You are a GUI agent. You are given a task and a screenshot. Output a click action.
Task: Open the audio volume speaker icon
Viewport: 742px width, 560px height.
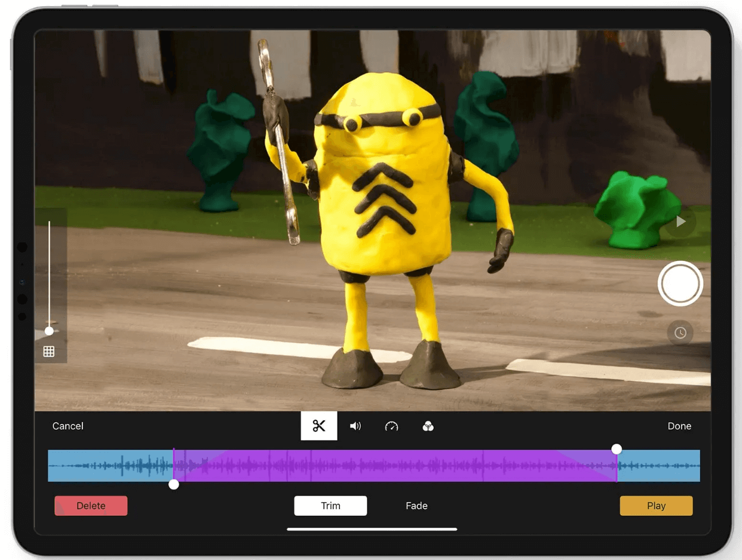(355, 426)
